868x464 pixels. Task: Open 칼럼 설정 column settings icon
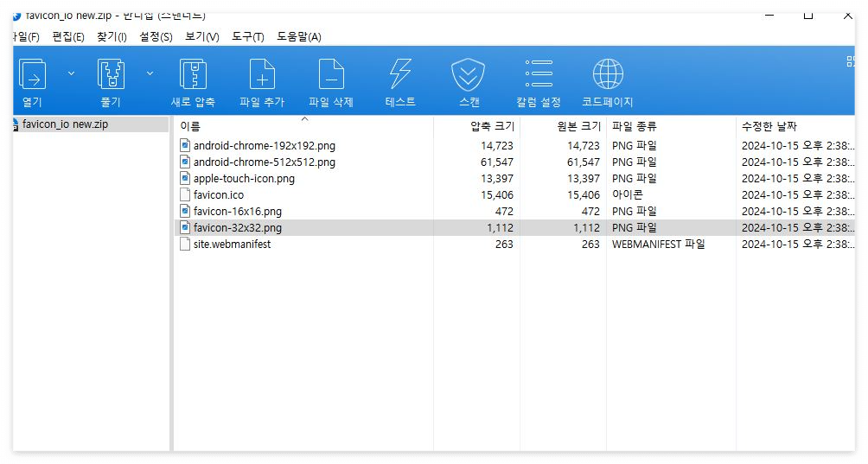pos(539,73)
